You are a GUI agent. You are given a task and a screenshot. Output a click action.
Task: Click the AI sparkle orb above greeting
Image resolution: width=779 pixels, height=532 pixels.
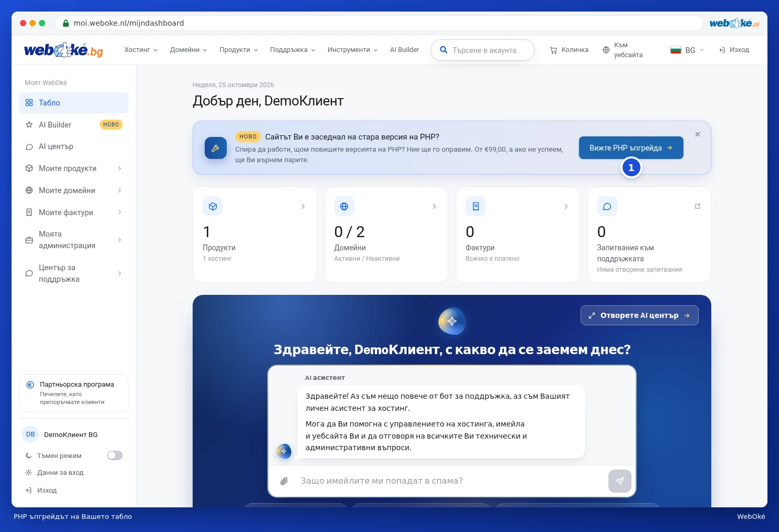pos(452,321)
